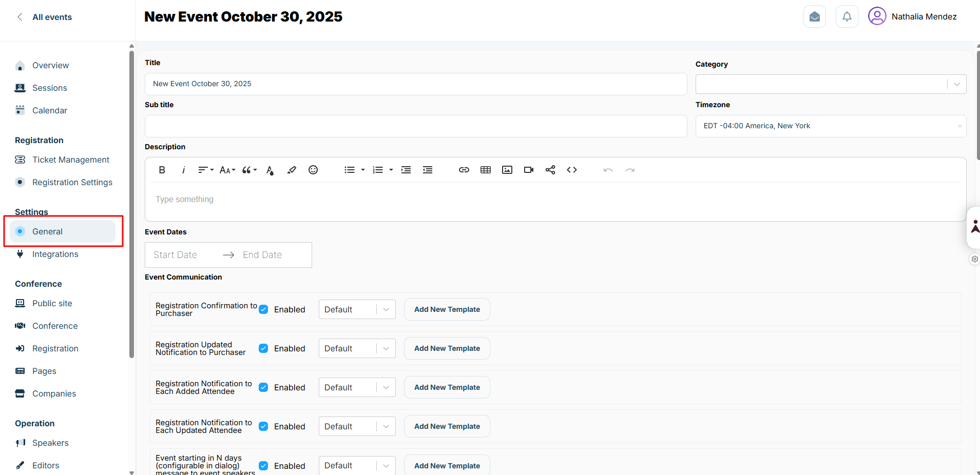Toggle bold formatting in description editor

click(162, 170)
